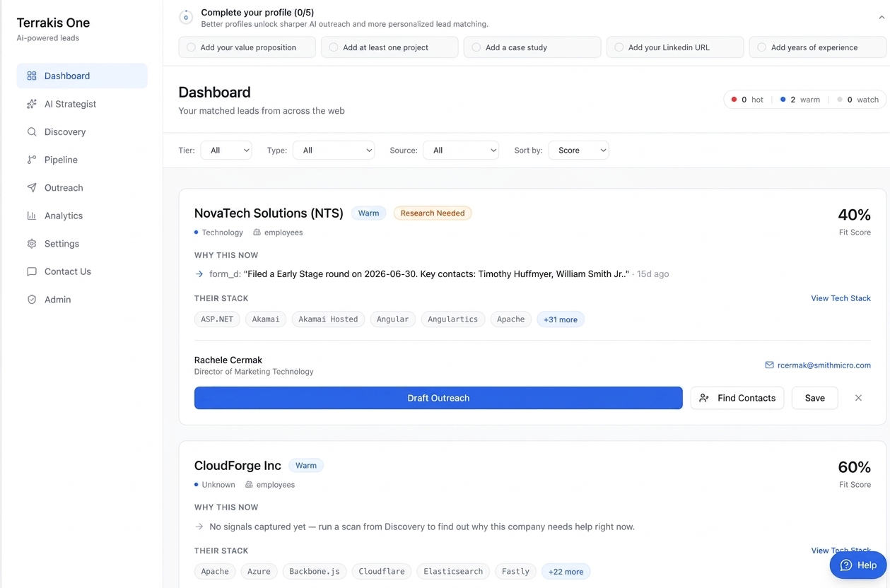Open AI Strategist in sidebar
The height and width of the screenshot is (588, 890).
(82, 104)
